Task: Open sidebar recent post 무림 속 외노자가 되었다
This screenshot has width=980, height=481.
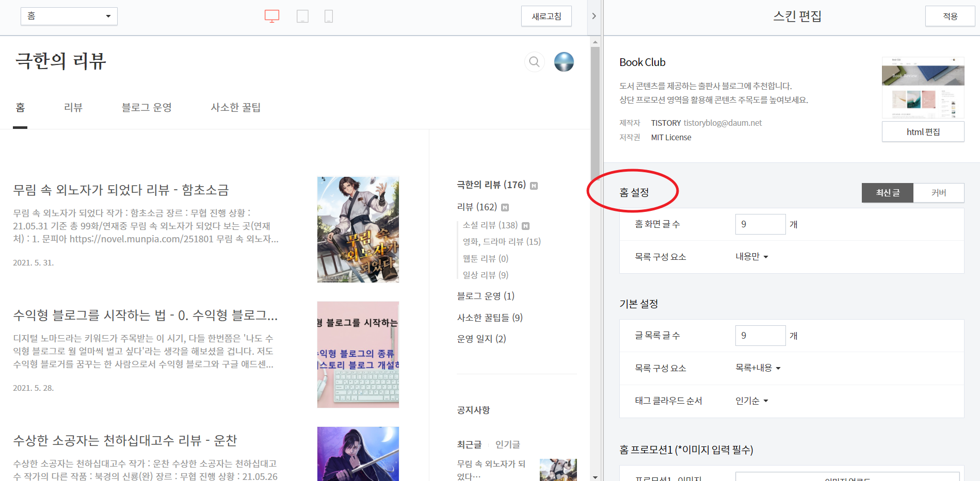Action: click(x=491, y=470)
